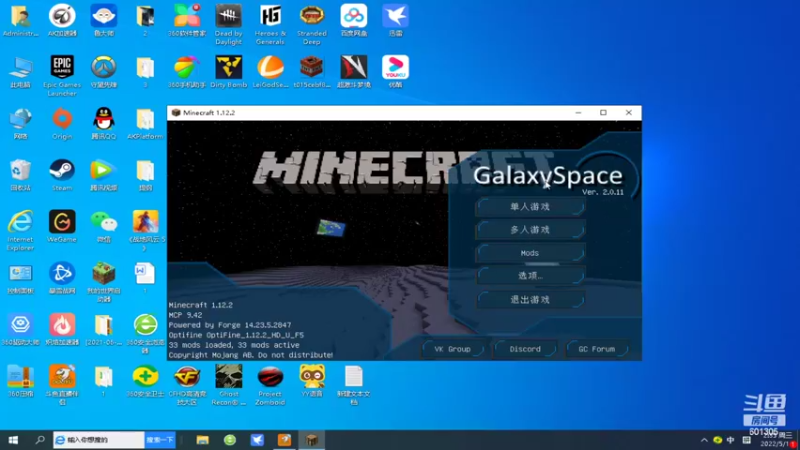Viewport: 800px width, 450px height.
Task: Select the Internet Explorer desktop icon
Action: pos(20,230)
